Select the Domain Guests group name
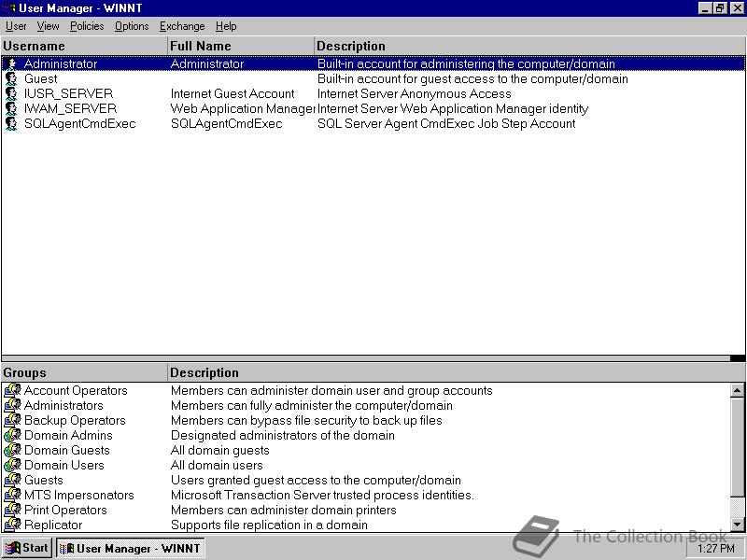This screenshot has height=560, width=747. pos(66,451)
